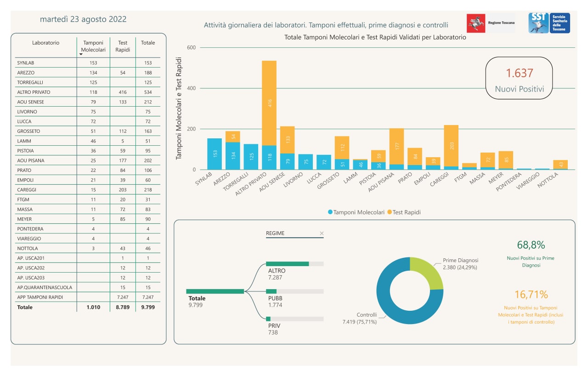The height and width of the screenshot is (376, 588).
Task: Click sort arrow under Tamponi Molecolari header
Action: point(81,55)
